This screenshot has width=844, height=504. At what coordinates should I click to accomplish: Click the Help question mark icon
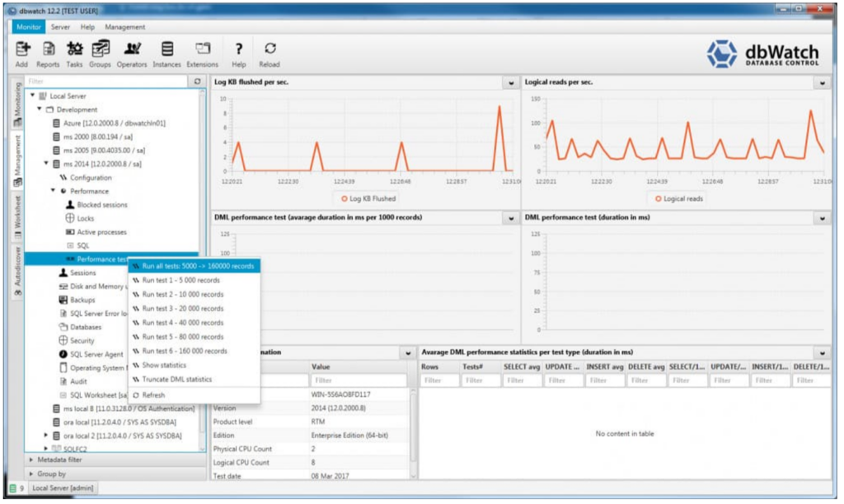[x=239, y=49]
